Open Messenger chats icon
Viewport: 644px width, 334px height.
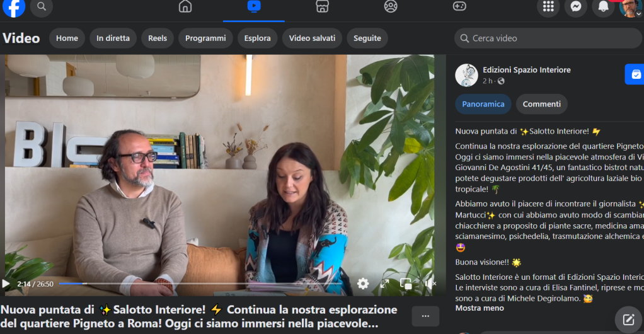point(575,7)
